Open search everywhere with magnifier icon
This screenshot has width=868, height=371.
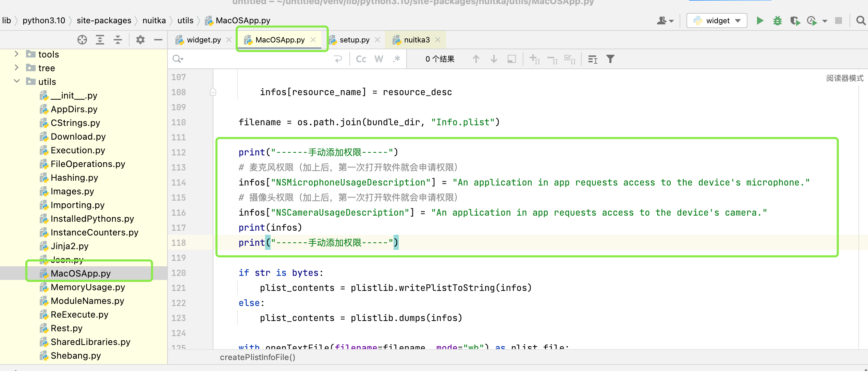861,21
